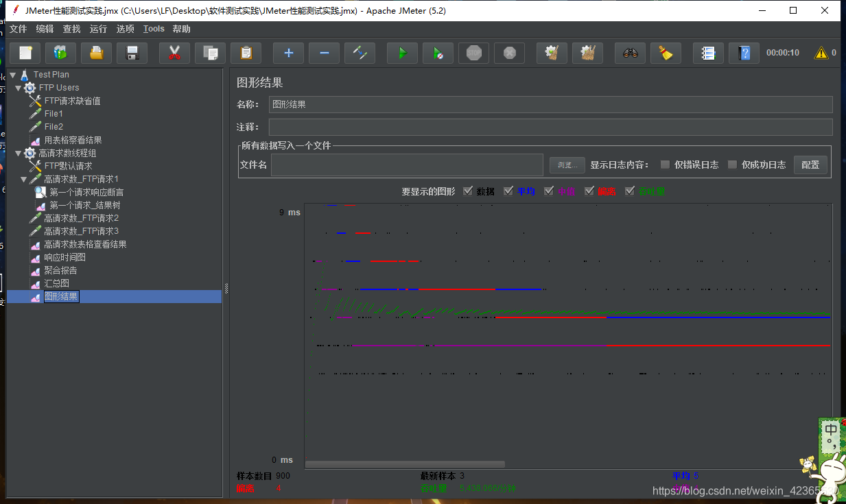Viewport: 846px width, 504px height.
Task: Select 高请求数表格查看结果 listener
Action: pos(85,244)
